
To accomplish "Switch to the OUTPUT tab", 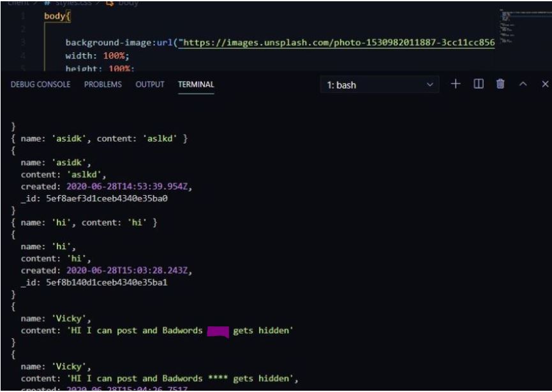I will pyautogui.click(x=150, y=84).
